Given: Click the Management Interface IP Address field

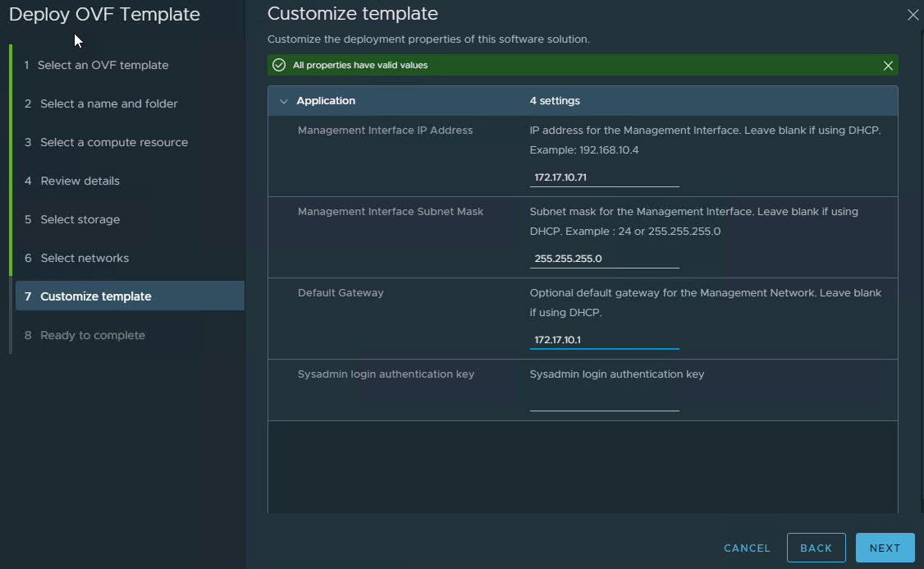Looking at the screenshot, I should [x=604, y=177].
